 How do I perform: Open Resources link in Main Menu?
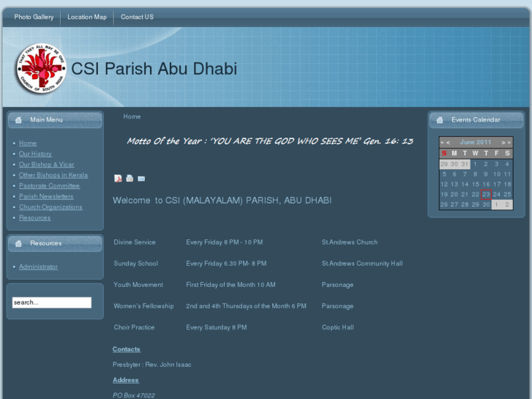[x=34, y=217]
